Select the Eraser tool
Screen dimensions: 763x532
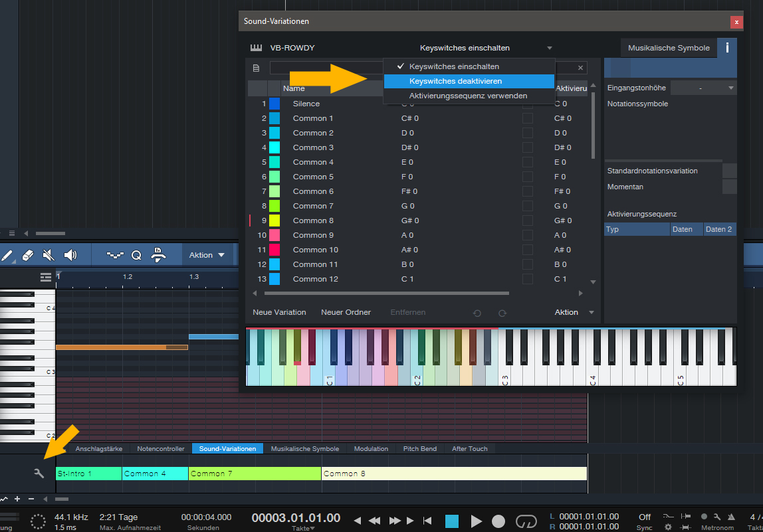pyautogui.click(x=28, y=255)
